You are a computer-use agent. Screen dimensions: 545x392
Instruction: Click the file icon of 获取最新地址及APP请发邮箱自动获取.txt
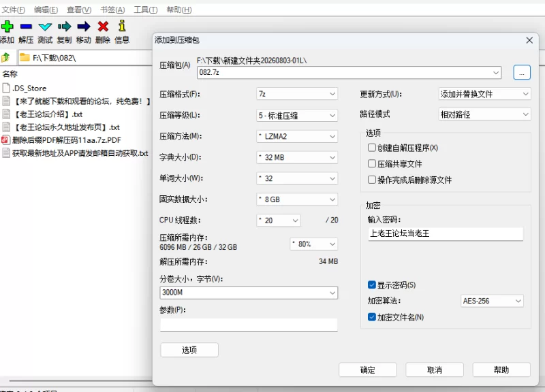pos(6,152)
